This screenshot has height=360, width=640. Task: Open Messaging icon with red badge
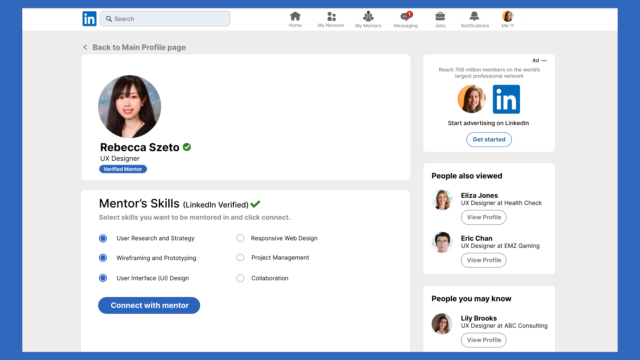(406, 16)
